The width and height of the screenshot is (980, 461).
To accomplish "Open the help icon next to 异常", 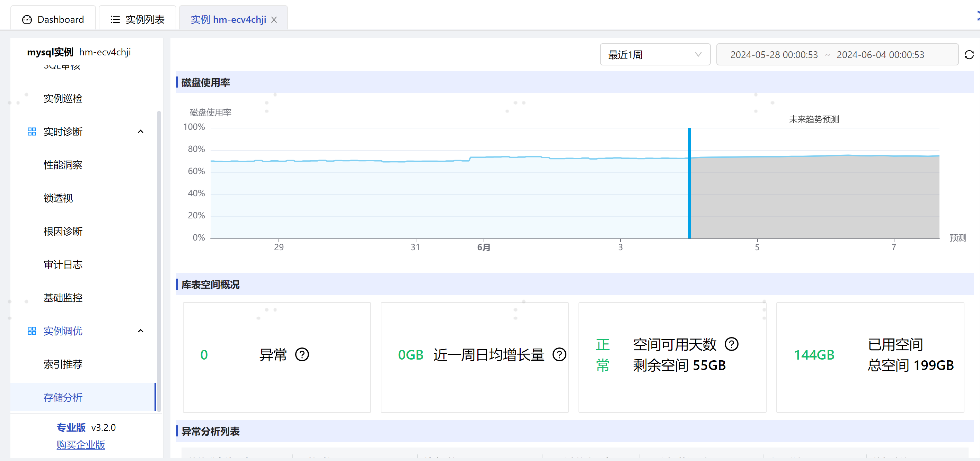I will tap(302, 355).
